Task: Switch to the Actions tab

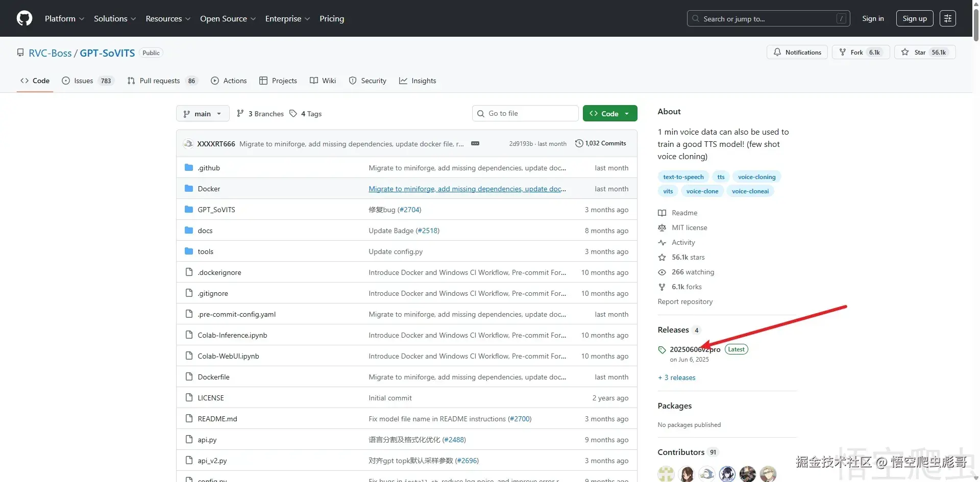Action: click(x=229, y=81)
